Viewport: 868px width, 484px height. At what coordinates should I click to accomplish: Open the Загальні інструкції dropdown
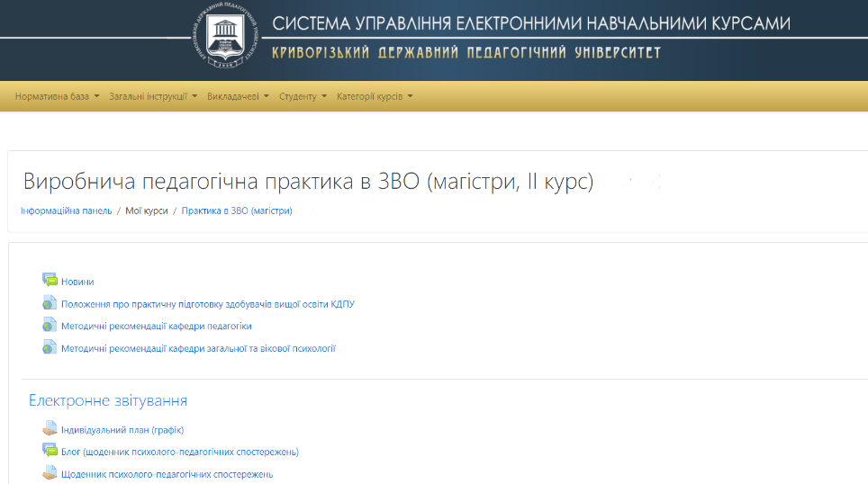pos(152,96)
